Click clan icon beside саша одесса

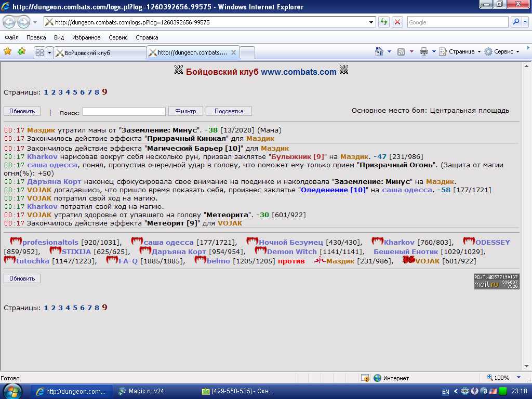coord(137,241)
